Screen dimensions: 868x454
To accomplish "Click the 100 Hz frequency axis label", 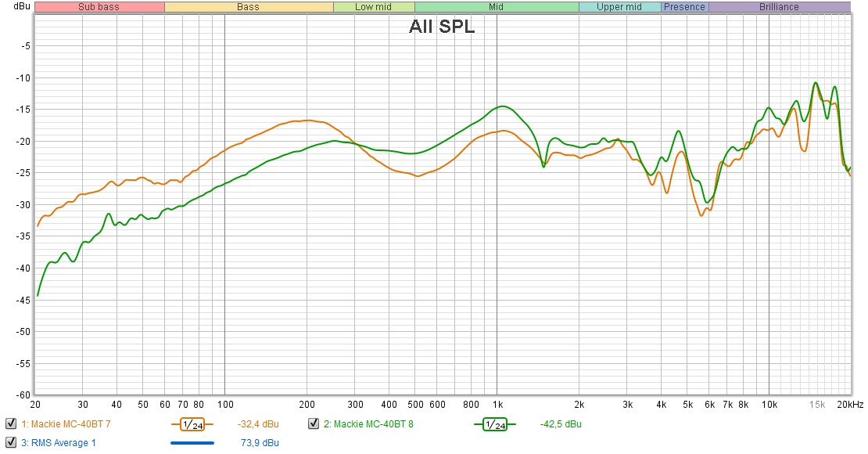I will pyautogui.click(x=225, y=405).
